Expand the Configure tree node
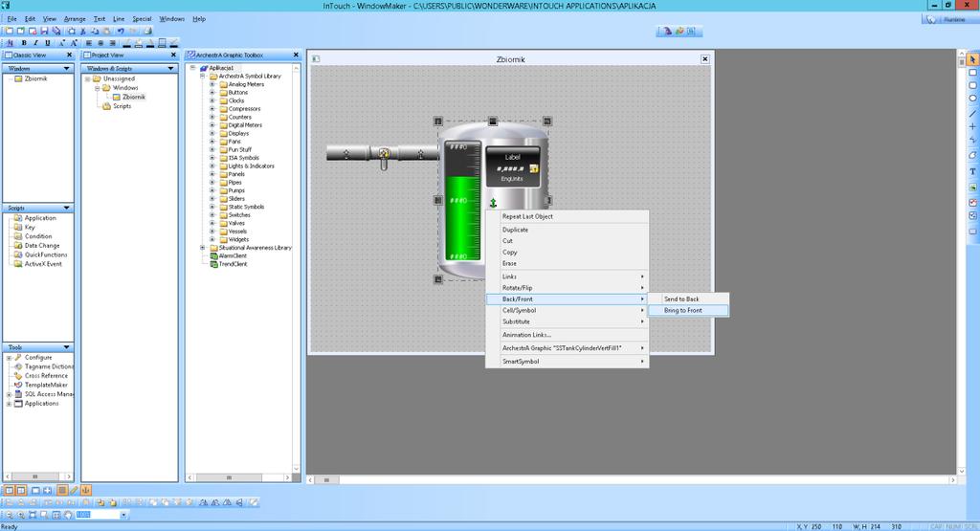 pyautogui.click(x=9, y=358)
